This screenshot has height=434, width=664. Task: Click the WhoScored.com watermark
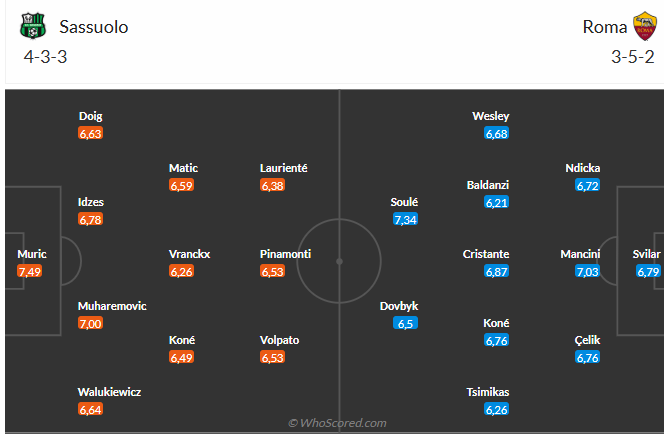click(x=337, y=424)
